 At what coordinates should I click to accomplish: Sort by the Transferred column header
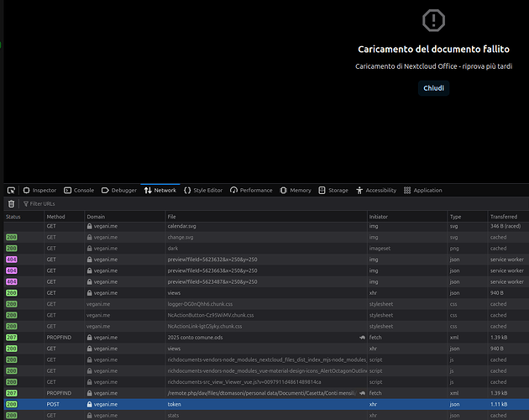point(508,217)
